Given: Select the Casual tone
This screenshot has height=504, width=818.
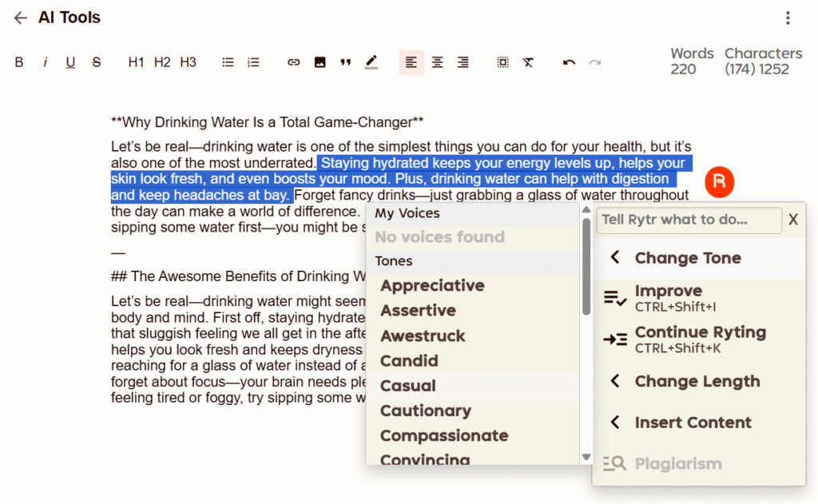Looking at the screenshot, I should coord(409,386).
